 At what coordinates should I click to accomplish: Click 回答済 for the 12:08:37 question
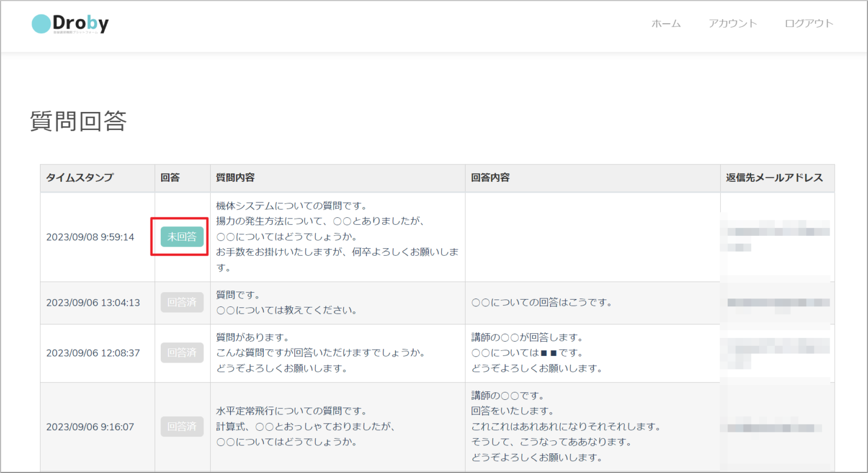coord(182,353)
